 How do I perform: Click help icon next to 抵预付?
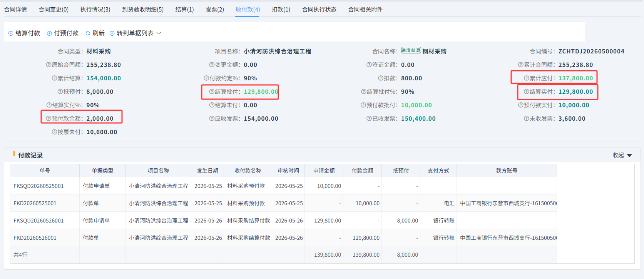coord(60,91)
